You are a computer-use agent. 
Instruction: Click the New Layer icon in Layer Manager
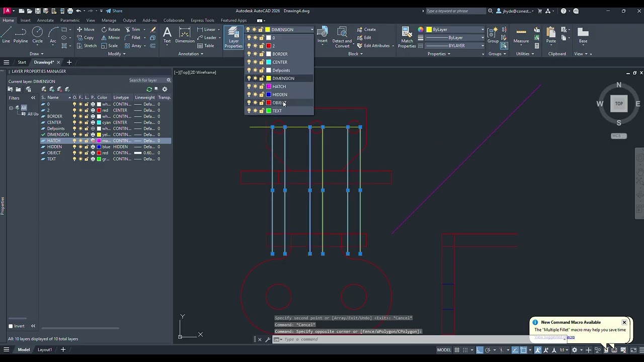[x=44, y=89]
